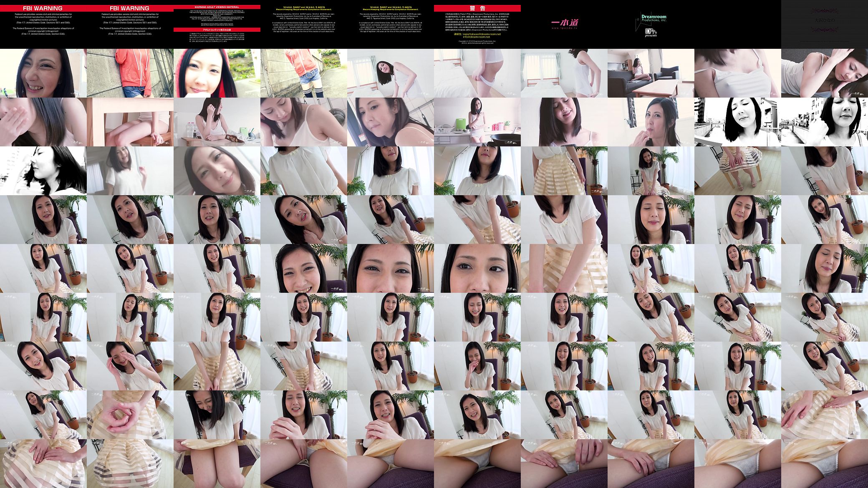
Task: Open the 'Warning Adult Viewing Material' title frame
Action: [217, 24]
